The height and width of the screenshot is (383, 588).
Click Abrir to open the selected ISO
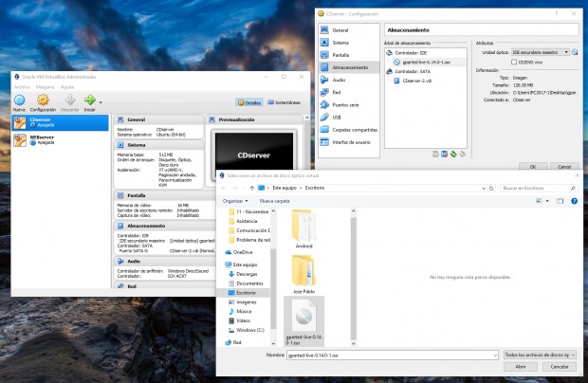521,367
